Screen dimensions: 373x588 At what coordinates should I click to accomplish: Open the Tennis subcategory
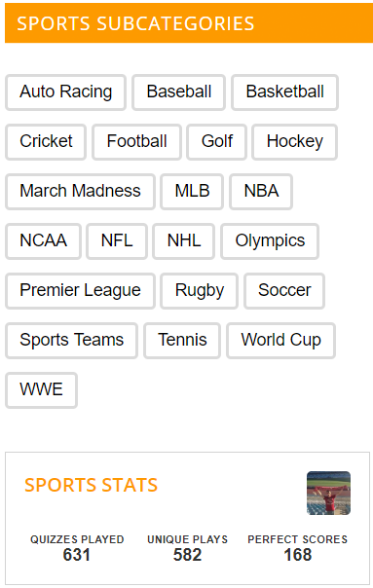182,341
